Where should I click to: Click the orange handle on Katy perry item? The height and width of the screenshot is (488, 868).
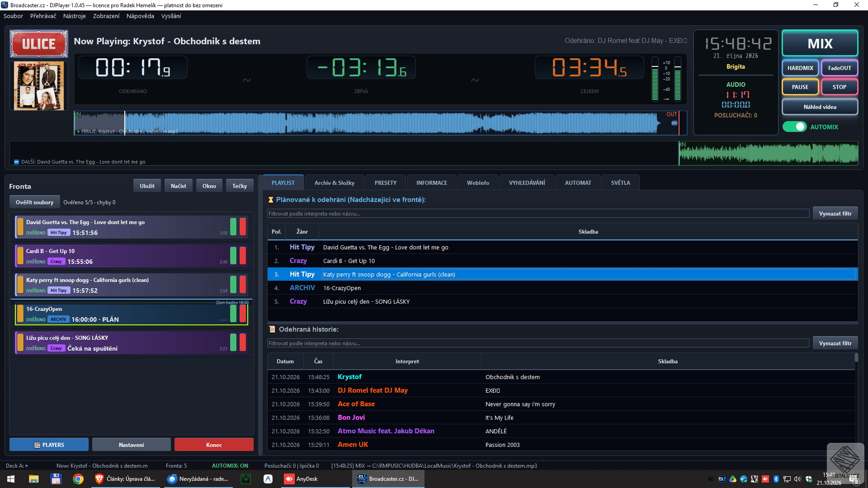[x=20, y=285]
